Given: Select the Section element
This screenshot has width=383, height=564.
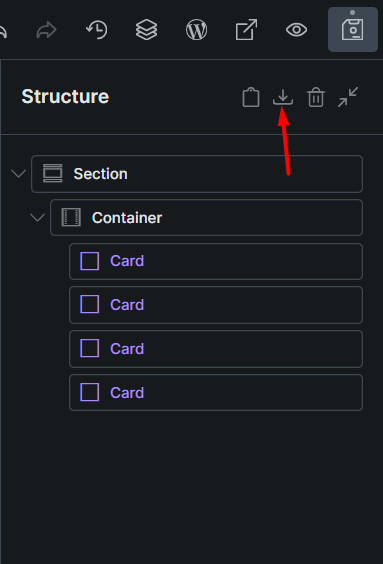Looking at the screenshot, I should 197,174.
